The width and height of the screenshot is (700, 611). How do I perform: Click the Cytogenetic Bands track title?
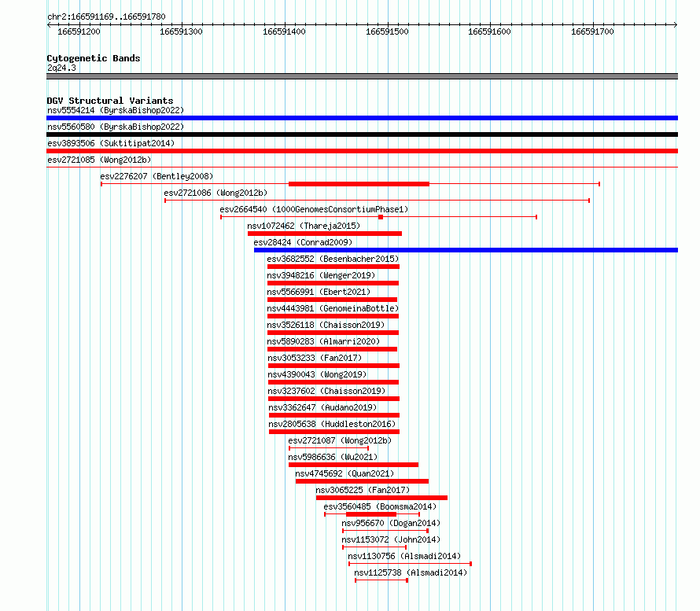pos(94,58)
